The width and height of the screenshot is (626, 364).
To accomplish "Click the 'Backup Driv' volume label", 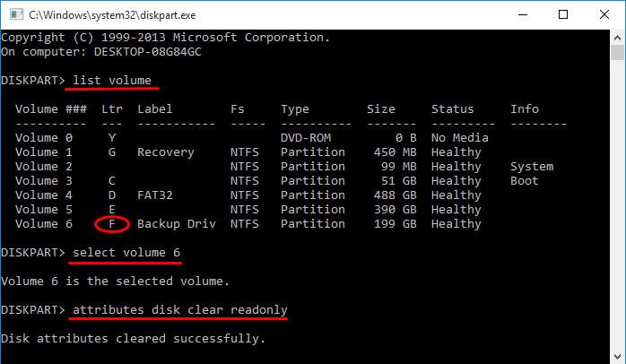I will pos(177,224).
